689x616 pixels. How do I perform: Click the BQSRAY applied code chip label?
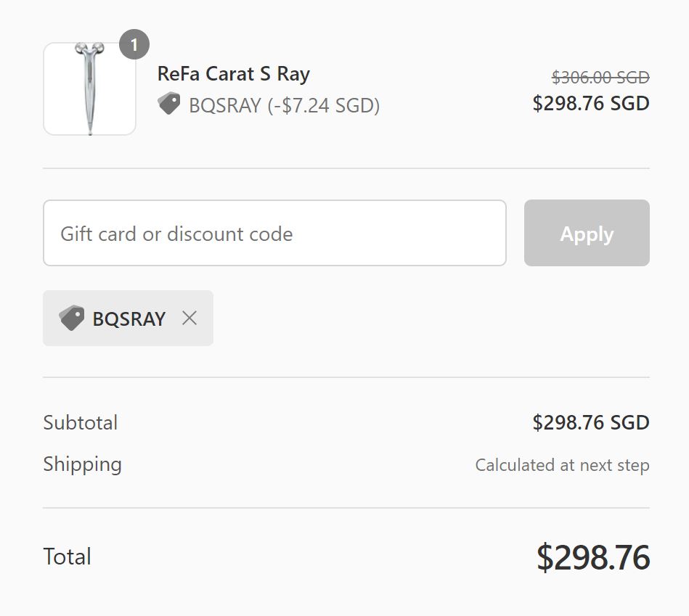[x=129, y=319]
